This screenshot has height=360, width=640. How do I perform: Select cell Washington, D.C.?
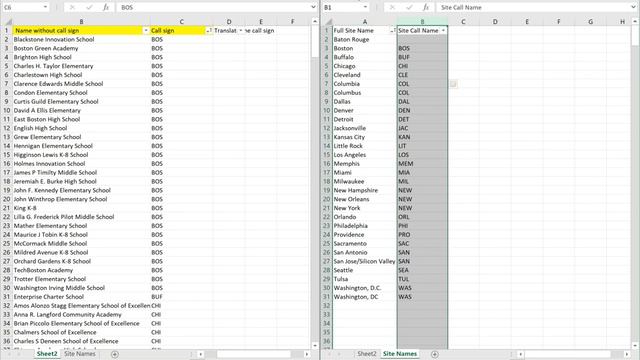[x=365, y=288]
